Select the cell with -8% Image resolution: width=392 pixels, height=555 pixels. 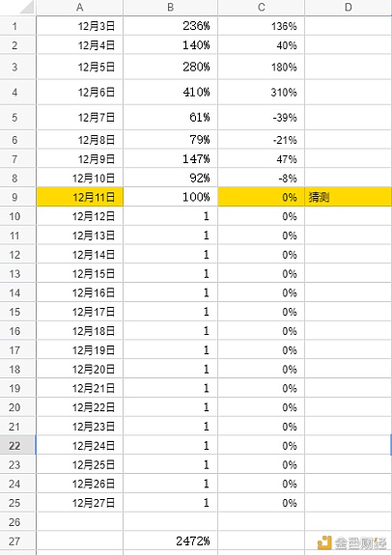pos(261,178)
